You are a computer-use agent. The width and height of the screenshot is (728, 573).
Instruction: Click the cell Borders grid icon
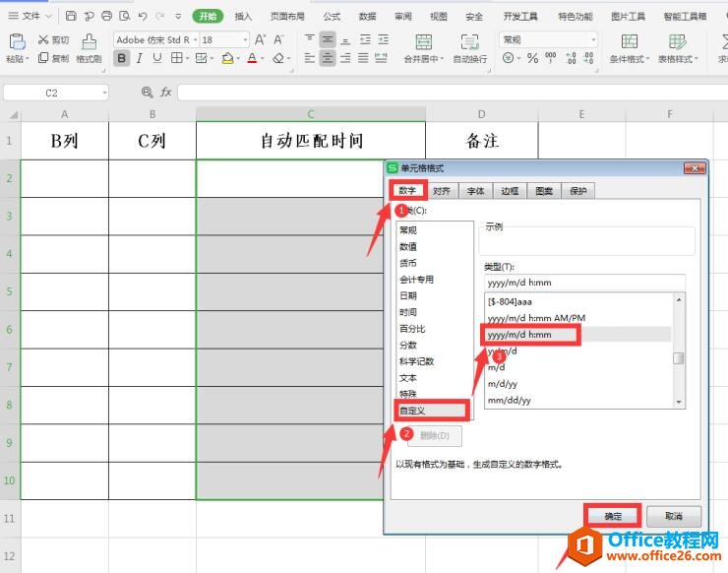(176, 58)
